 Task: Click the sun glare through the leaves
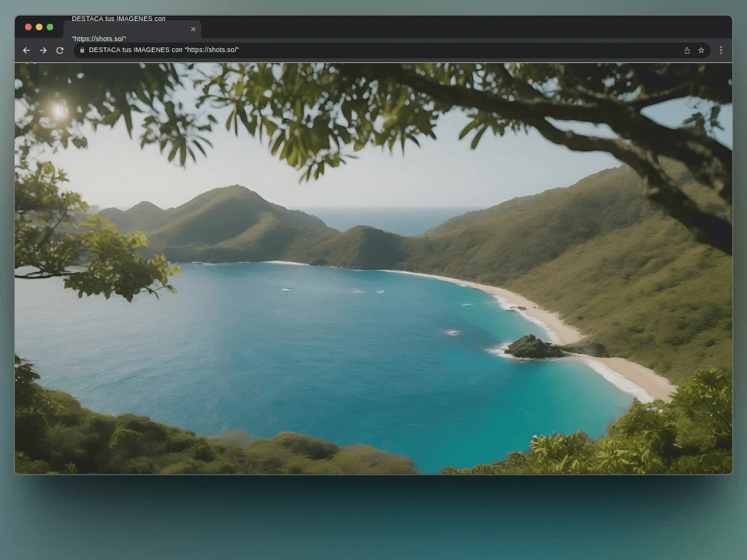tap(59, 111)
